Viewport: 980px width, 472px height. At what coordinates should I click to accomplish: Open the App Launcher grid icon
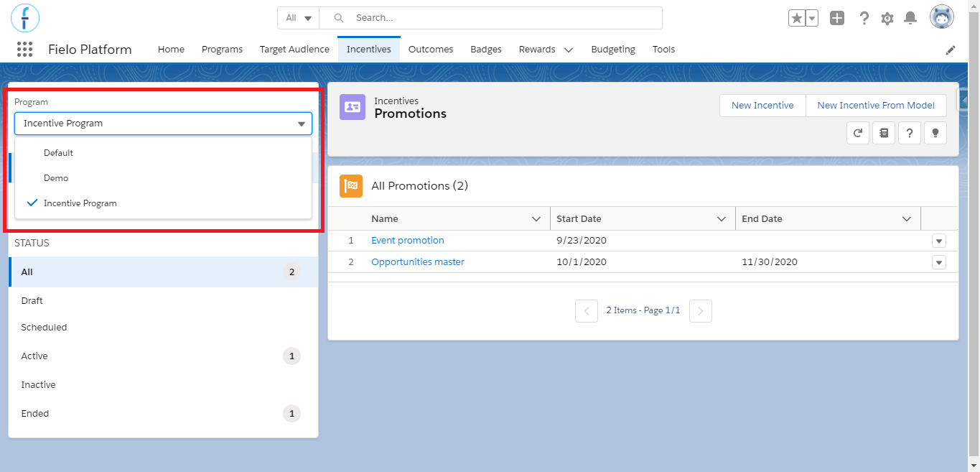25,50
